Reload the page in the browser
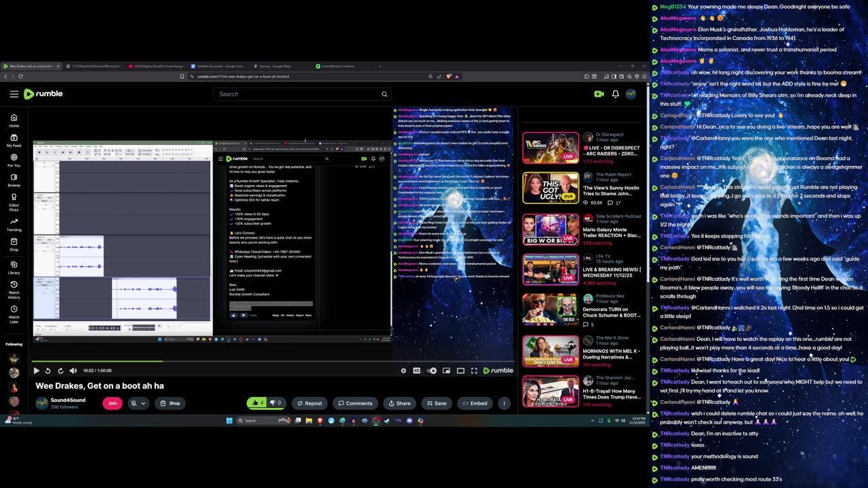Viewport: 868px width, 488px height. coord(20,77)
